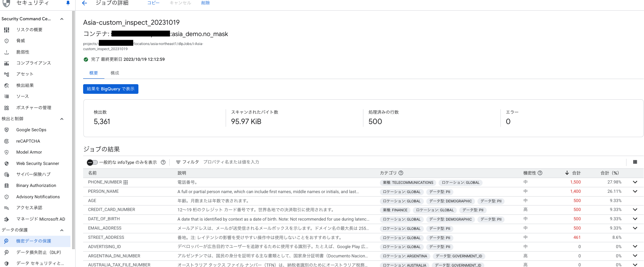Screen dimensions: 644x267
Task: Open リスクの概要 via its sidebar icon
Action: tap(7, 30)
